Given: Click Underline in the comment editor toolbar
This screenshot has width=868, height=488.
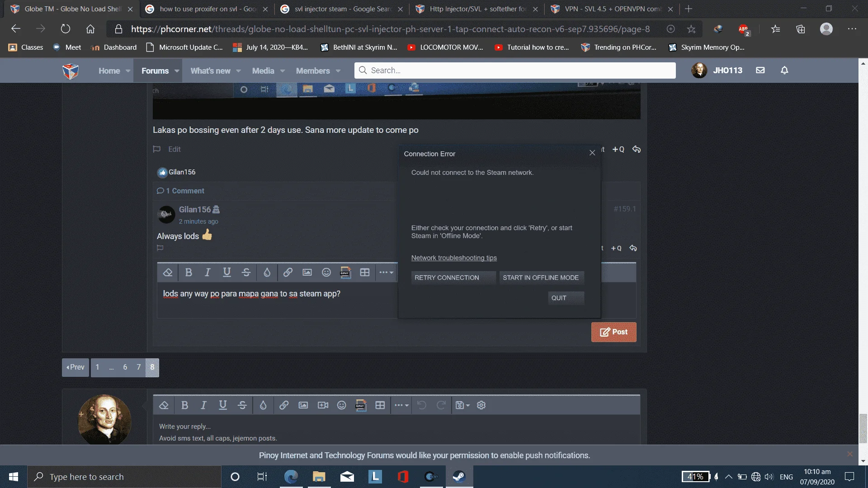Looking at the screenshot, I should (227, 272).
